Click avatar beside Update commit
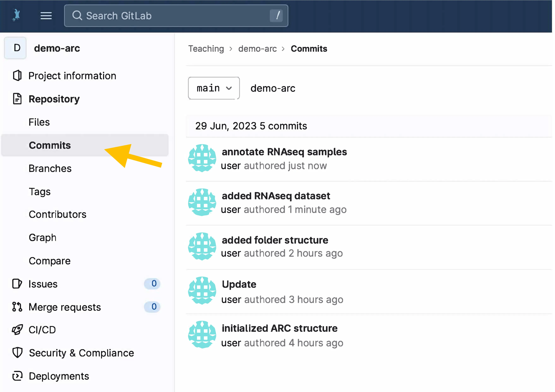This screenshot has width=555, height=392. pyautogui.click(x=202, y=291)
